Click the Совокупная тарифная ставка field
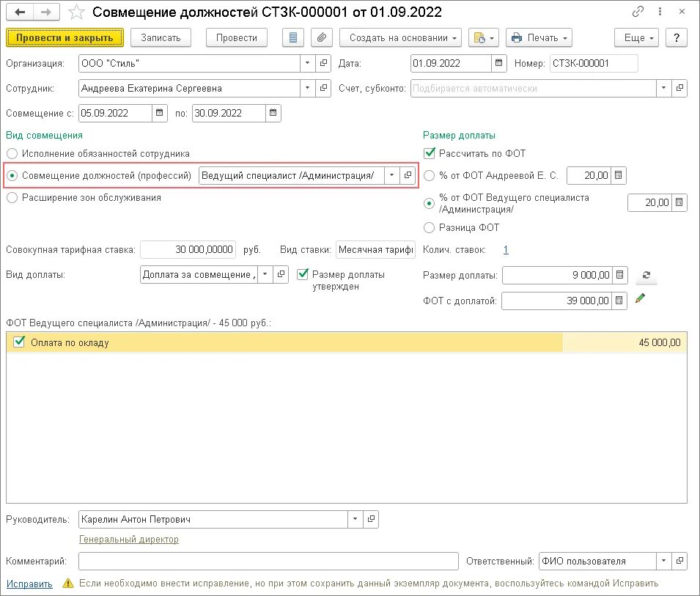The width and height of the screenshot is (700, 596). [188, 249]
